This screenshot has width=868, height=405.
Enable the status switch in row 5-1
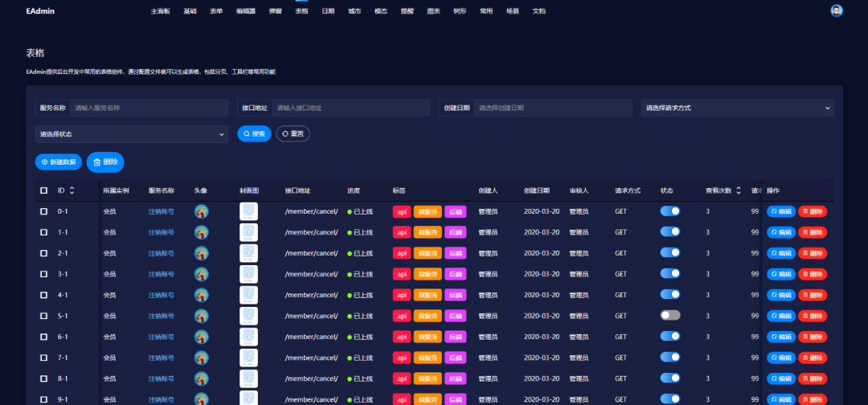(x=669, y=315)
